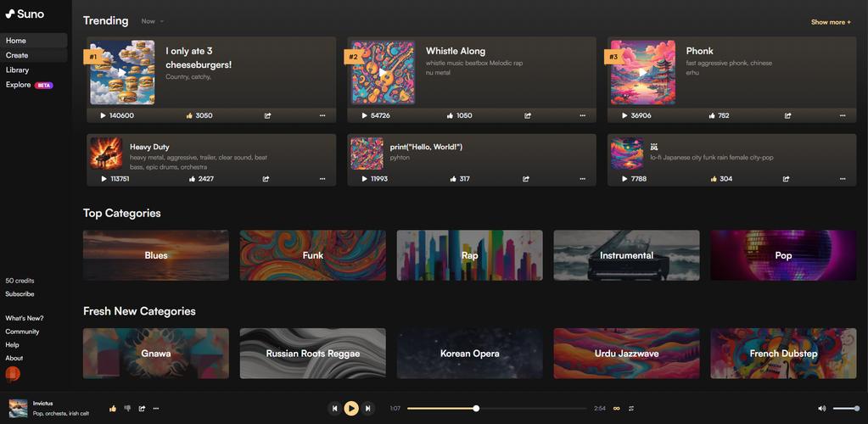Open the Help link
Image resolution: width=868 pixels, height=424 pixels.
click(x=12, y=344)
